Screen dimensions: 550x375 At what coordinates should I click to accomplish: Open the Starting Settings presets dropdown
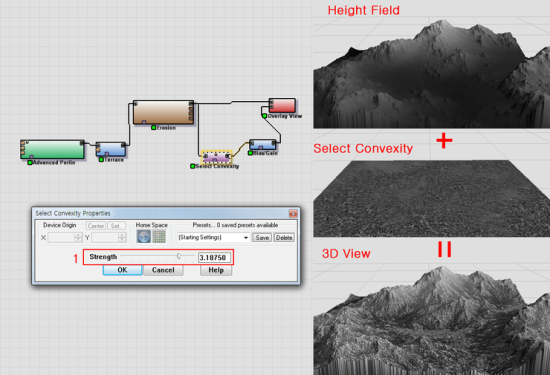coord(213,238)
